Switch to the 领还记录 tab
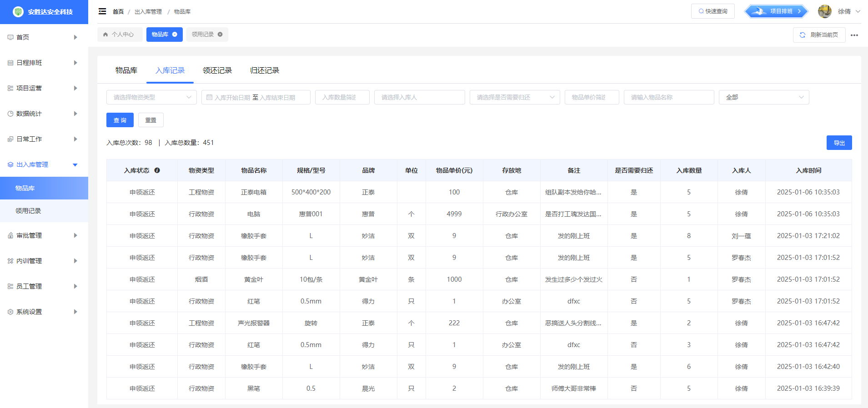 coord(217,70)
